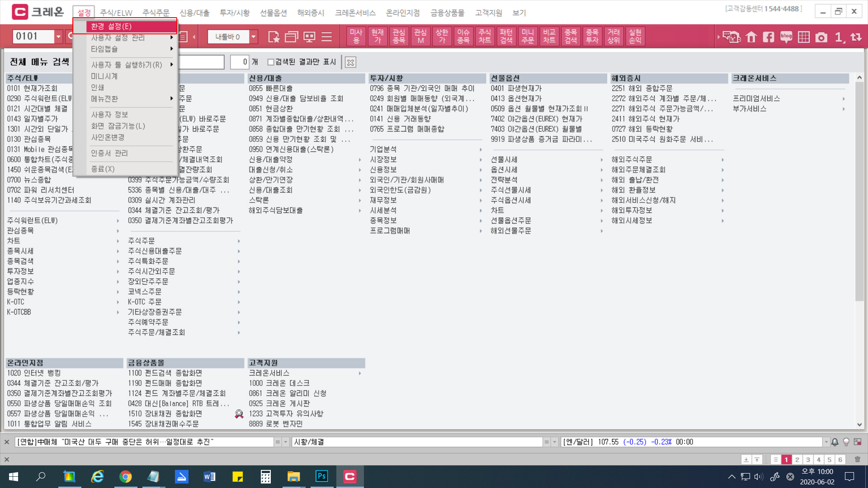Click the grid layout icon
868x488 pixels.
point(804,37)
